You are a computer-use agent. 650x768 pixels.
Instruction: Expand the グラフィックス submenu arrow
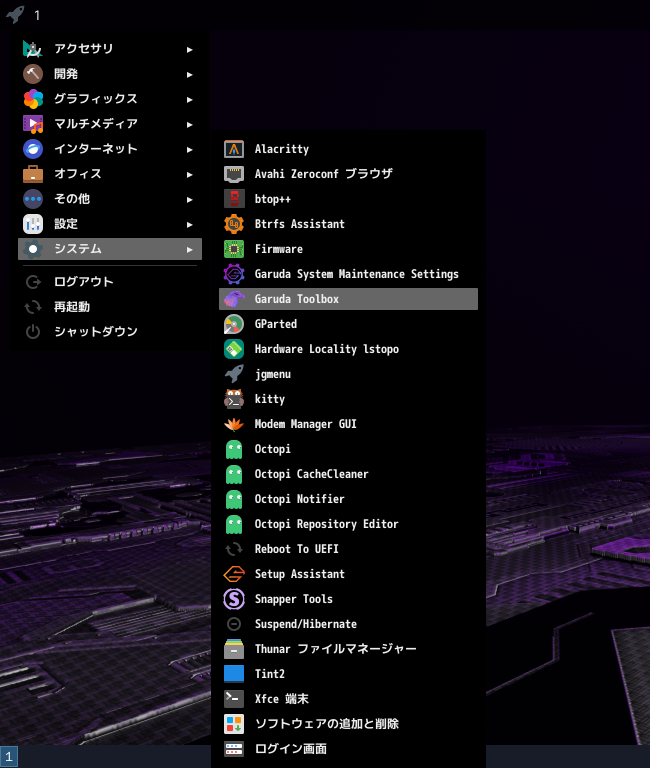pyautogui.click(x=190, y=99)
